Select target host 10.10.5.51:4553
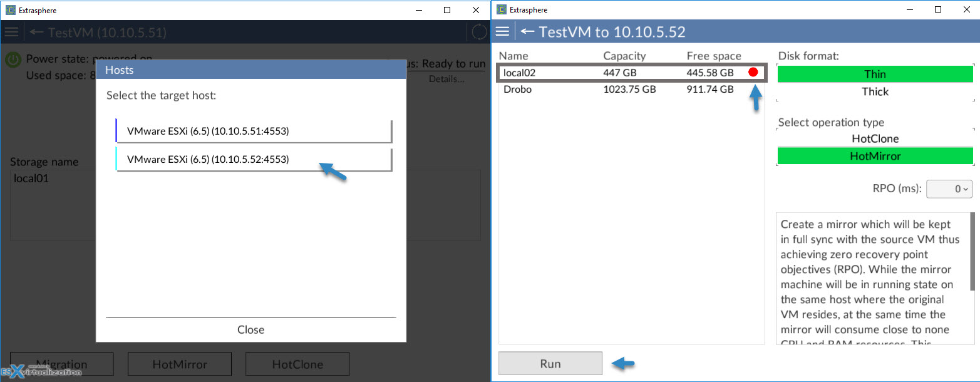The width and height of the screenshot is (980, 382). 254,131
